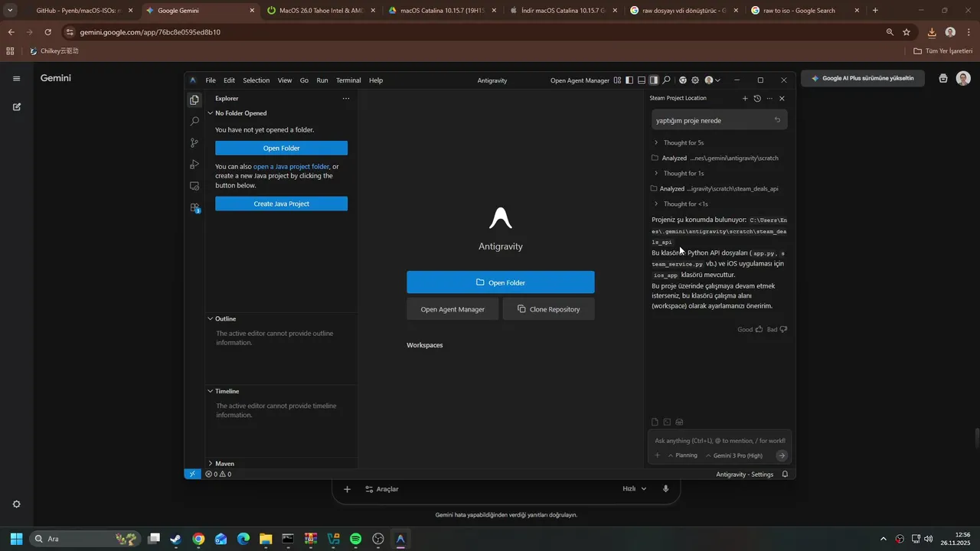Click the large Open Folder button in welcome page
Image resolution: width=980 pixels, height=551 pixels.
[x=501, y=282]
